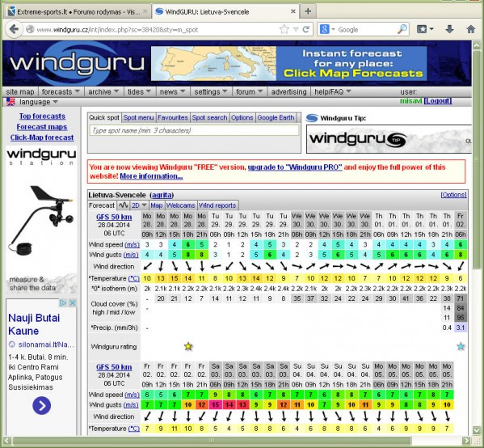Expand the forecasts menu

[61, 91]
